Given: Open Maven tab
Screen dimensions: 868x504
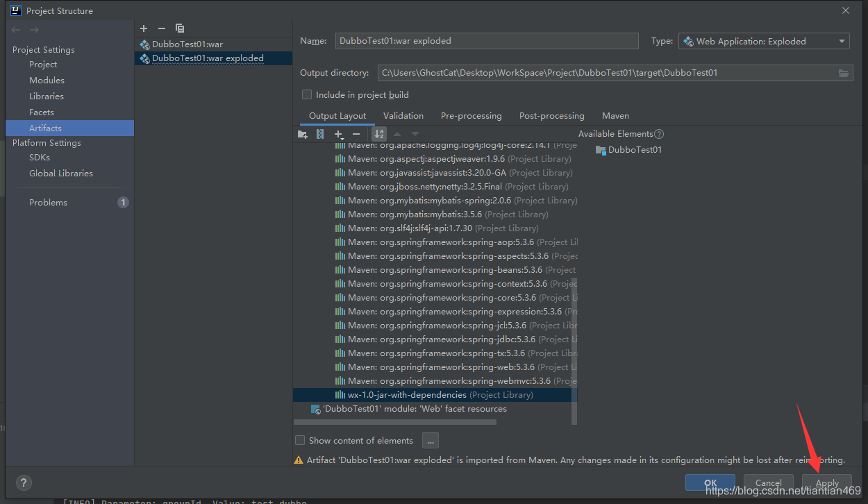Looking at the screenshot, I should (615, 116).
